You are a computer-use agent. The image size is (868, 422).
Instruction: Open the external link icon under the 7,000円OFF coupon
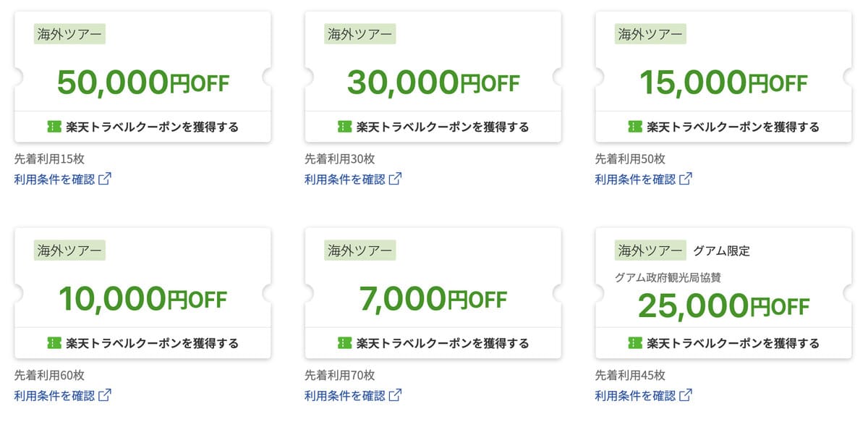[x=396, y=393]
